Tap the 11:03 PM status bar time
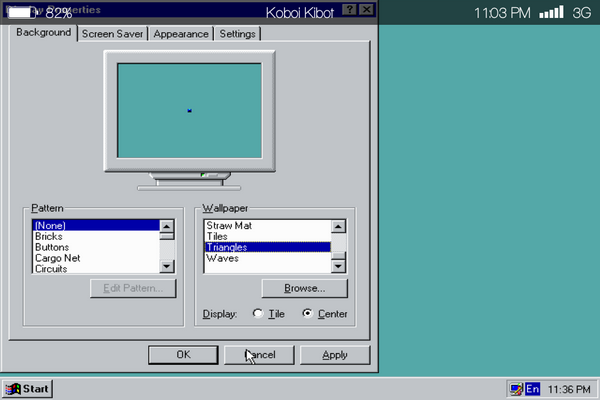Image resolution: width=600 pixels, height=400 pixels. click(502, 13)
